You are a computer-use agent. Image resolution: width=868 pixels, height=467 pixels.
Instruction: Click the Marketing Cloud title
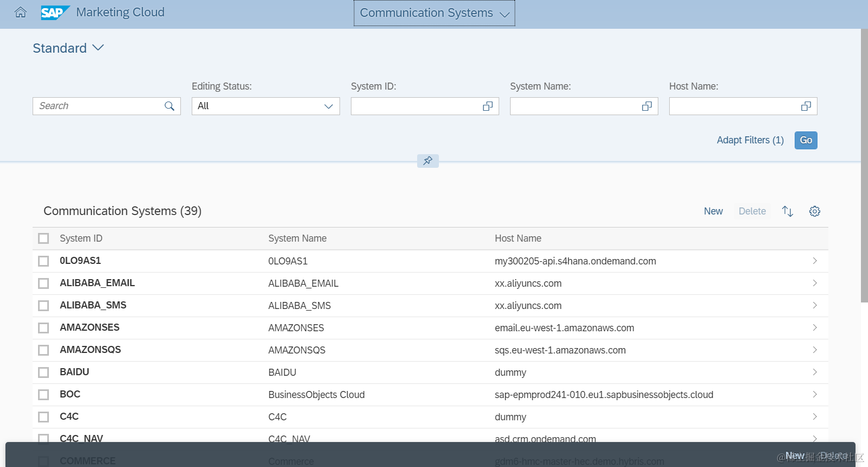pos(120,12)
